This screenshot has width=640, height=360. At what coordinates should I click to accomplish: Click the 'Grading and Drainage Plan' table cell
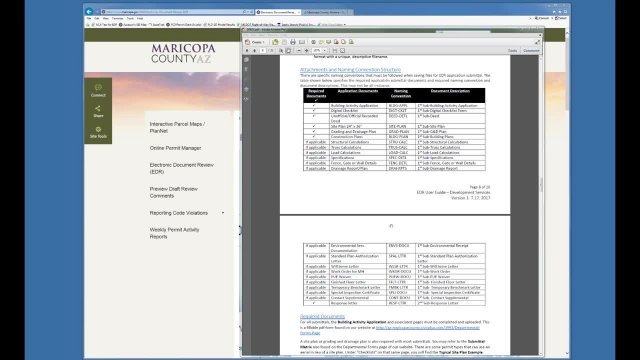358,132
